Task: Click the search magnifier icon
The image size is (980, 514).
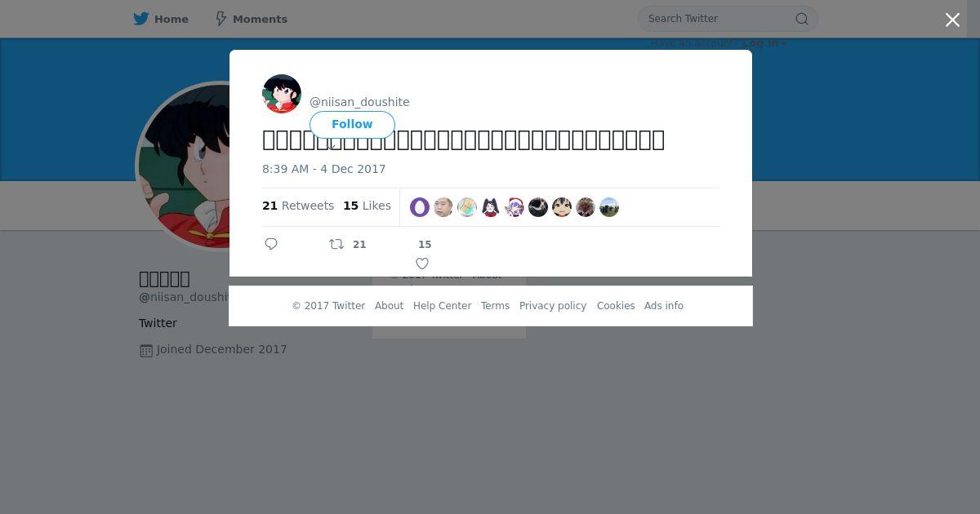Action: click(x=802, y=19)
